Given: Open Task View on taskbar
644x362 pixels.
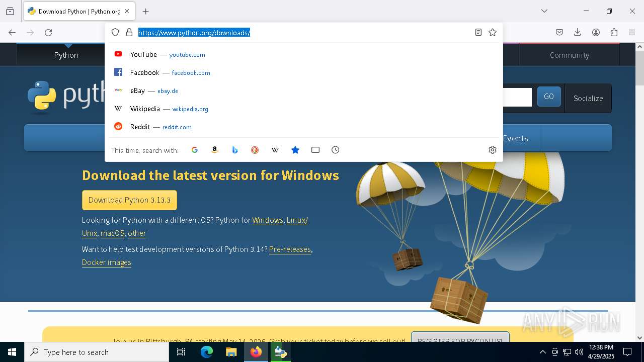Looking at the screenshot, I should [x=181, y=352].
